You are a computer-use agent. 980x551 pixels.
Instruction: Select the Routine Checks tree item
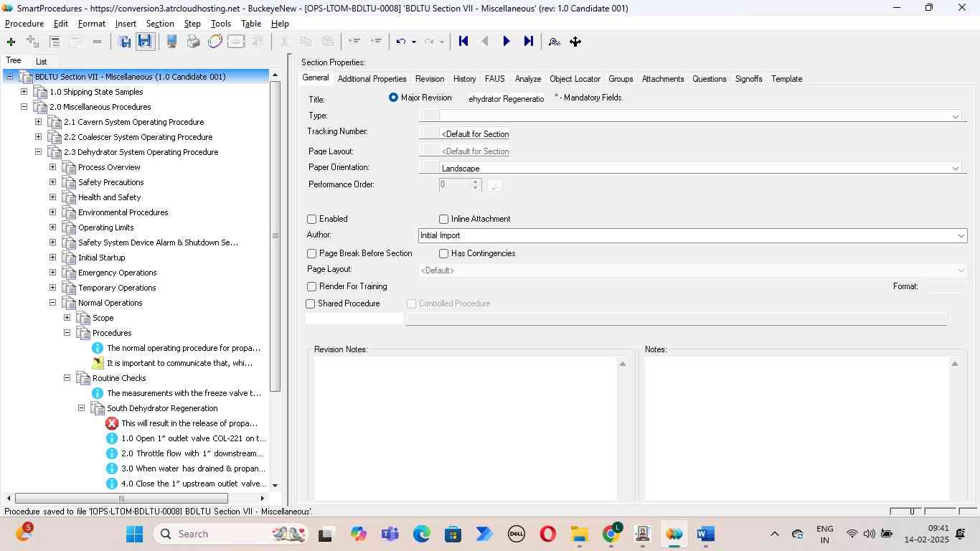(119, 378)
